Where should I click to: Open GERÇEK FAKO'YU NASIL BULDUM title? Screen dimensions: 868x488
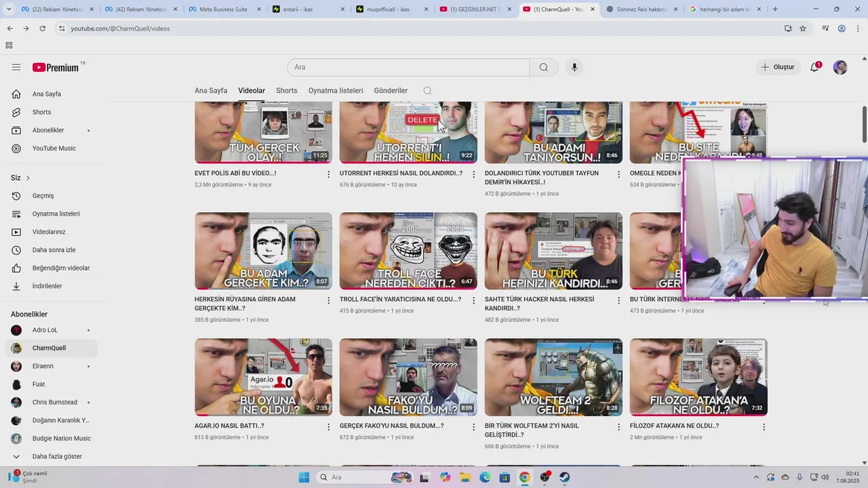pyautogui.click(x=392, y=426)
